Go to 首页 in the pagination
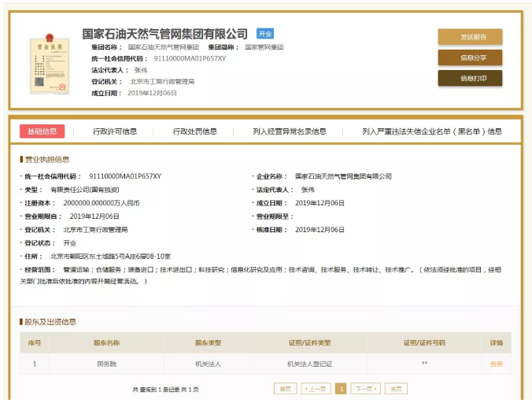This screenshot has width=532, height=403. point(284,389)
